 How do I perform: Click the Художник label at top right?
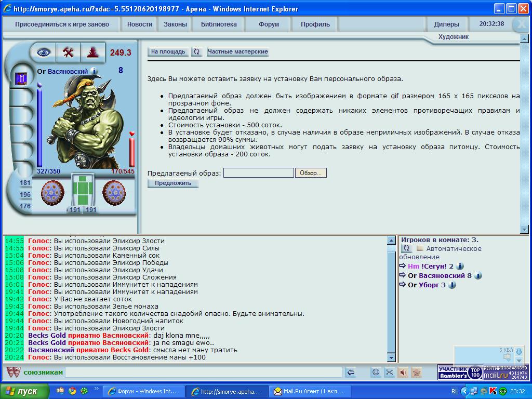[x=453, y=37]
